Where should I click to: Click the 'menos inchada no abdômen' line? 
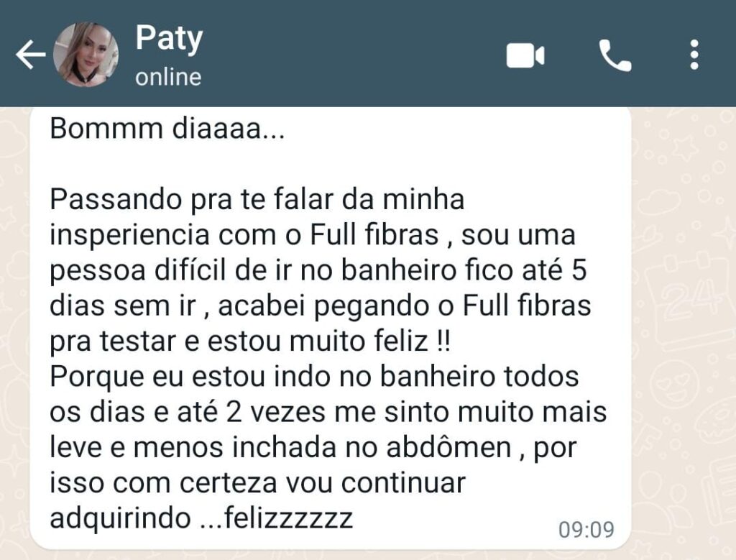[x=323, y=447]
